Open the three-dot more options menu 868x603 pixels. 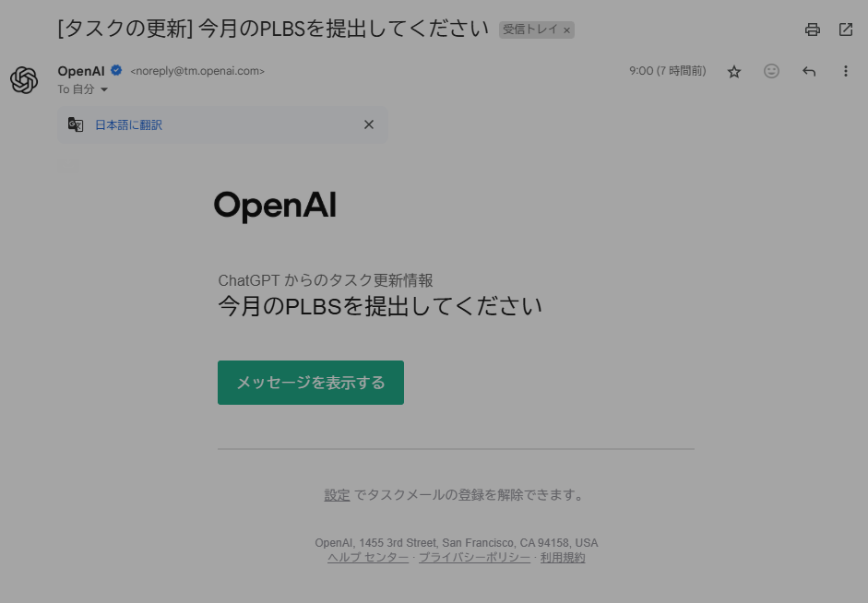coord(845,71)
